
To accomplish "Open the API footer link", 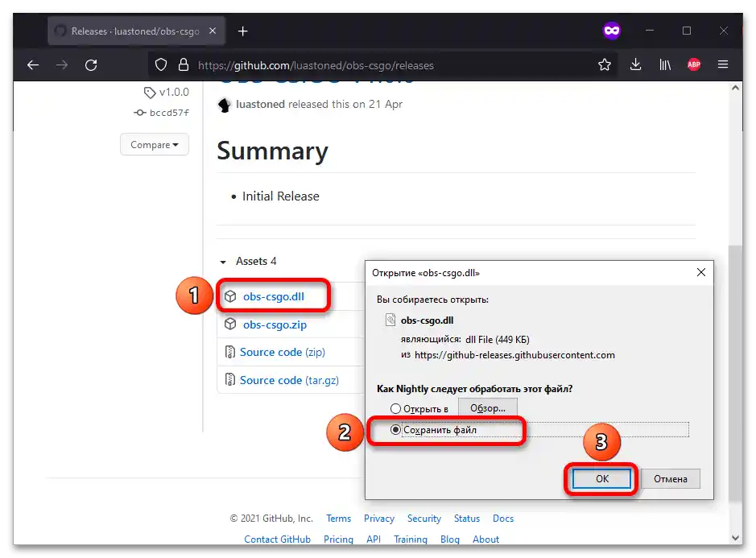I will (374, 539).
